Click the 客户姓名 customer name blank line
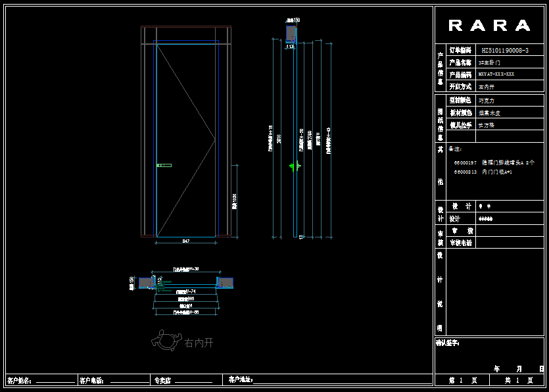The image size is (549, 392). 55,381
